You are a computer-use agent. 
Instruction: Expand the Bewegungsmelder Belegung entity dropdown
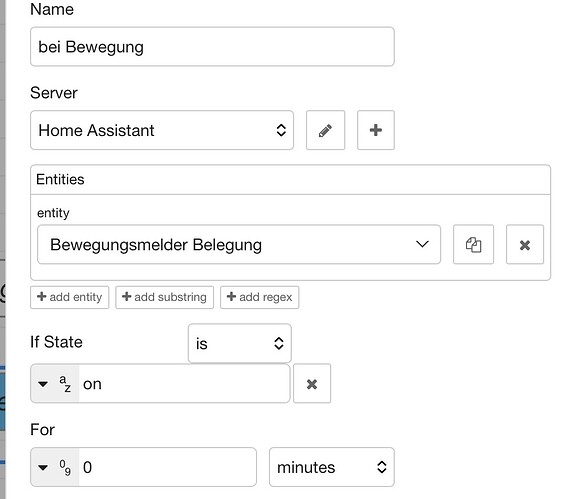click(x=239, y=244)
